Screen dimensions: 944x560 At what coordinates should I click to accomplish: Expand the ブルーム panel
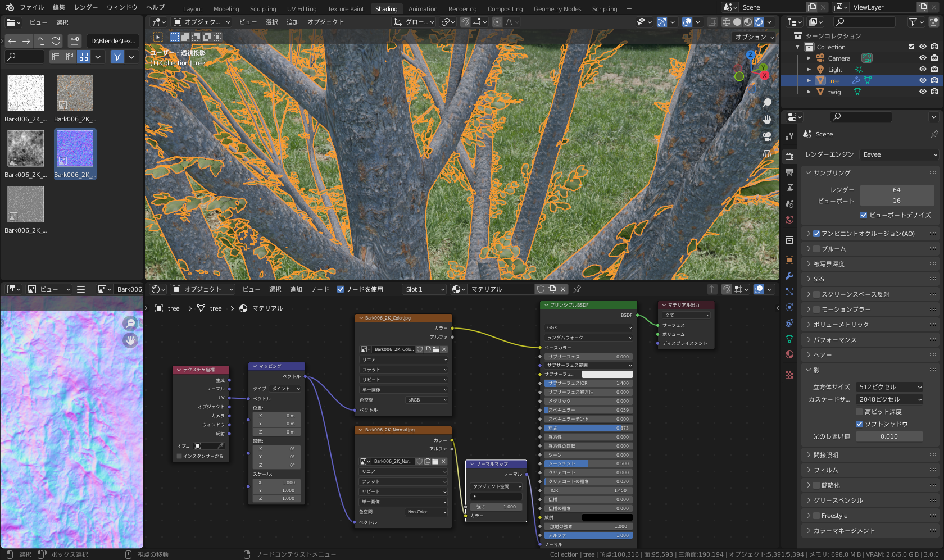pyautogui.click(x=833, y=249)
